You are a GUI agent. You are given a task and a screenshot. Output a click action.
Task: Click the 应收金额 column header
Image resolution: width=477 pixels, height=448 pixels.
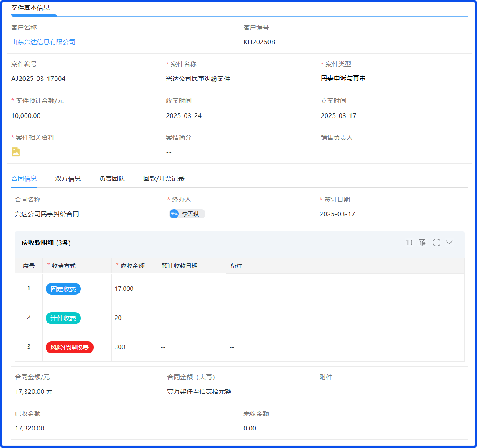132,266
